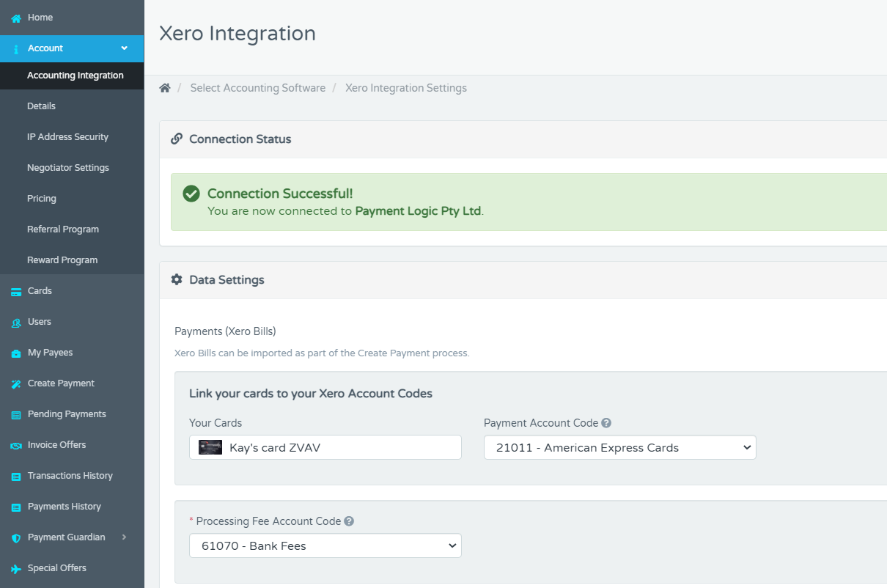Click the Home house icon in sidebar
The height and width of the screenshot is (588, 887).
16,18
